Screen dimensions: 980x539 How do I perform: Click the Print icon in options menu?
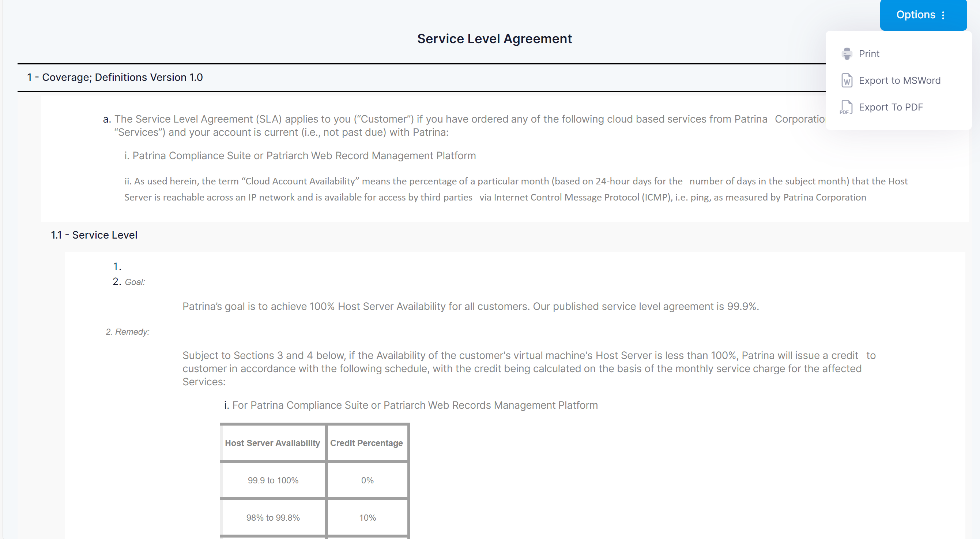click(x=847, y=54)
